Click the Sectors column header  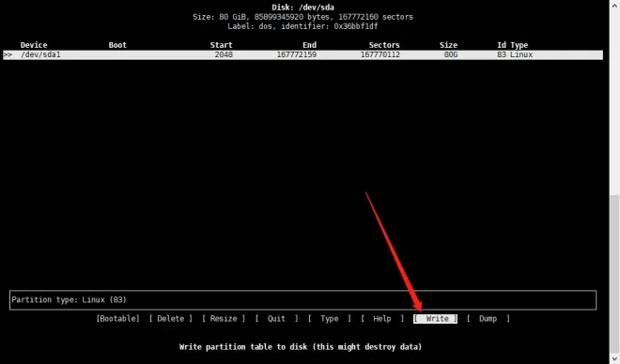click(384, 45)
